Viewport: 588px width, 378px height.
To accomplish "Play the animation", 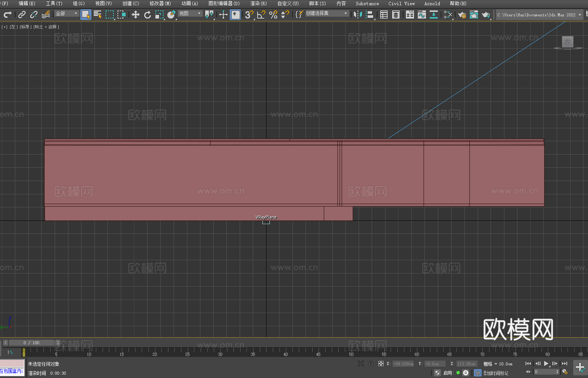I will tap(546, 364).
